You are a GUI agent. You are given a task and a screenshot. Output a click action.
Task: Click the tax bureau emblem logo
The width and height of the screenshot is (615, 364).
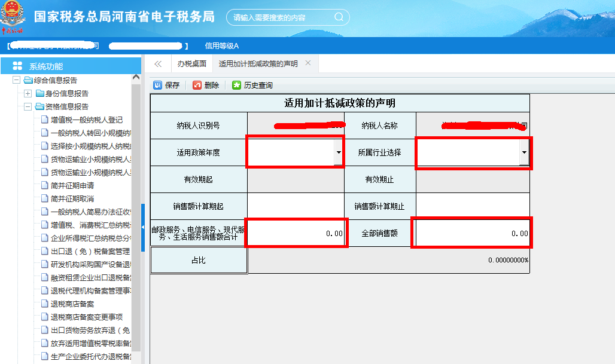[x=13, y=14]
